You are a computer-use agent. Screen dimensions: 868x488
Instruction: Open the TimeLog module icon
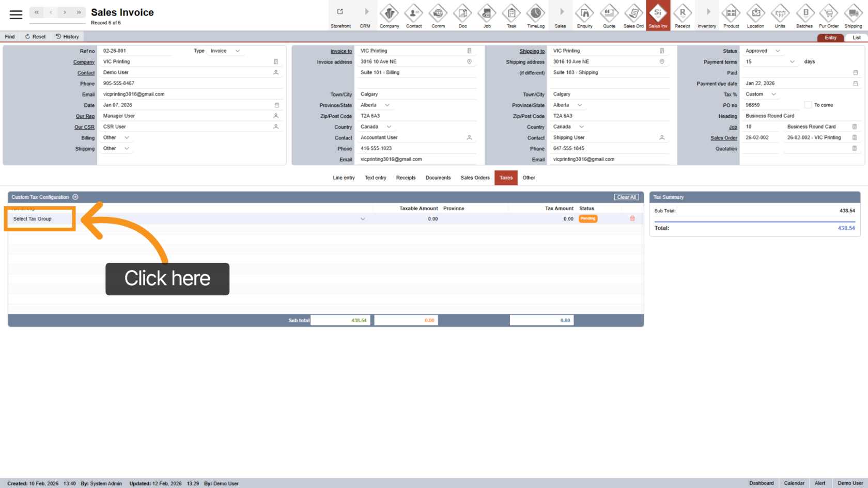click(536, 15)
